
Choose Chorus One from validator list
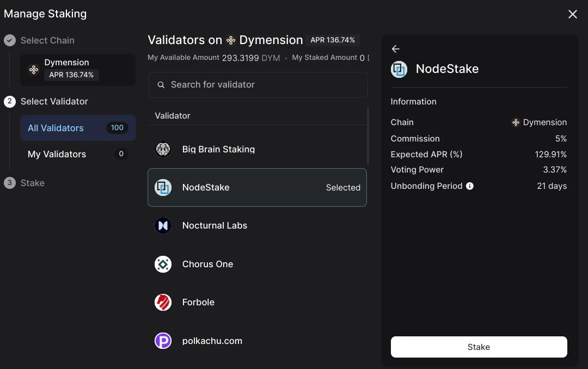point(257,265)
